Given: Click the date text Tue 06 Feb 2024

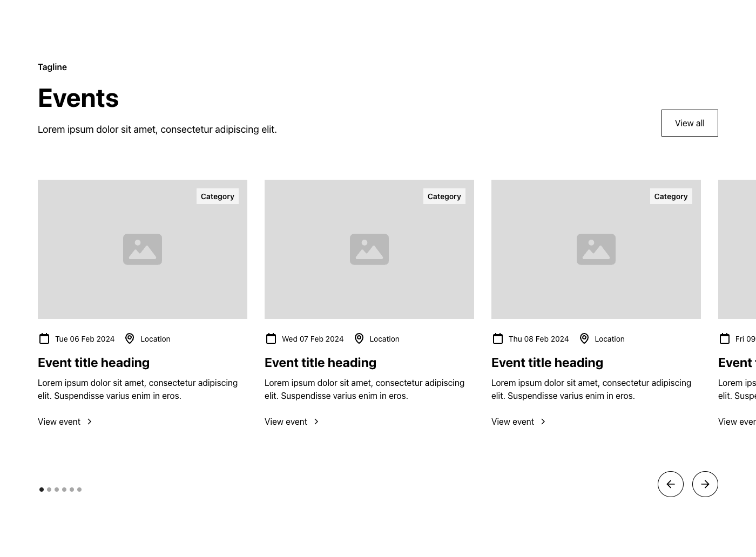Looking at the screenshot, I should click(85, 339).
